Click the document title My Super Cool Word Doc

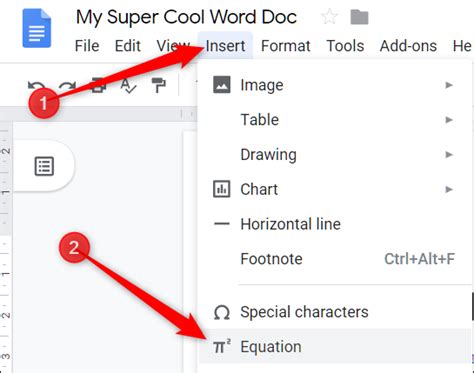pos(186,17)
